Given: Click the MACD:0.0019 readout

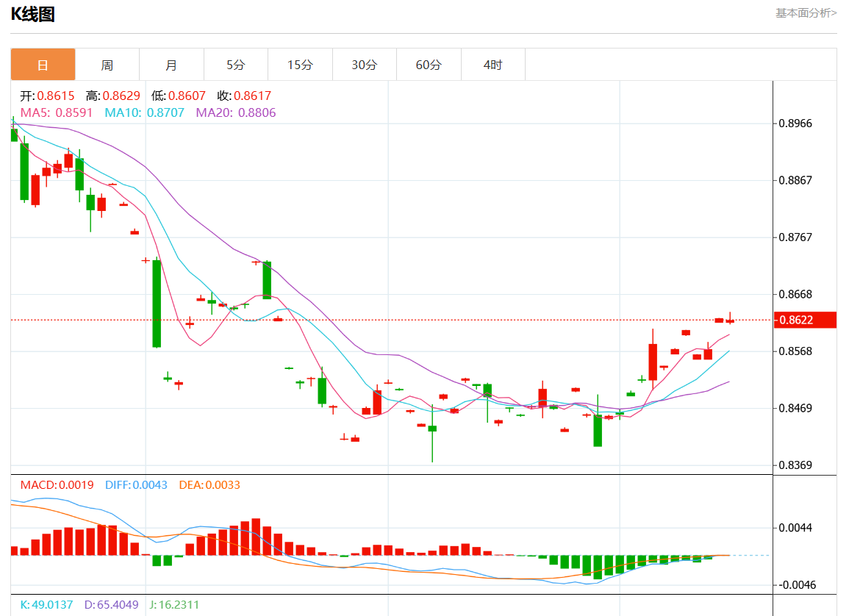Looking at the screenshot, I should click(x=57, y=485).
